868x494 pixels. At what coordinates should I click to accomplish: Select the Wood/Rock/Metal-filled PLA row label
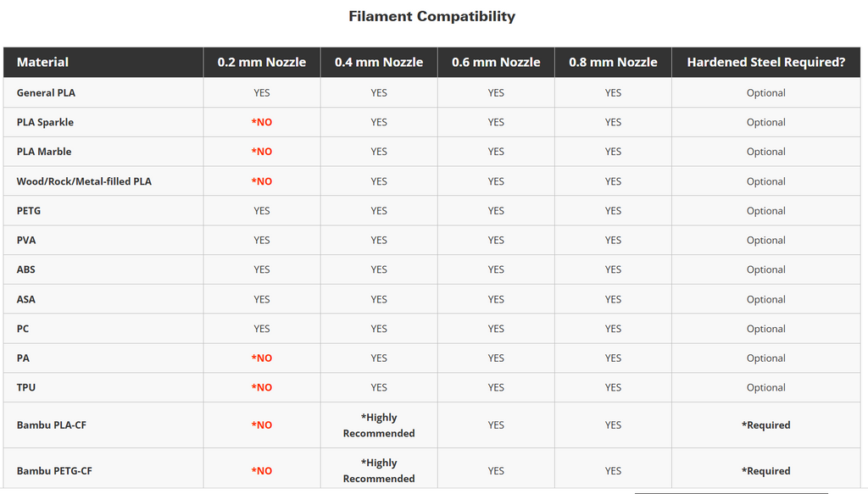pyautogui.click(x=84, y=181)
